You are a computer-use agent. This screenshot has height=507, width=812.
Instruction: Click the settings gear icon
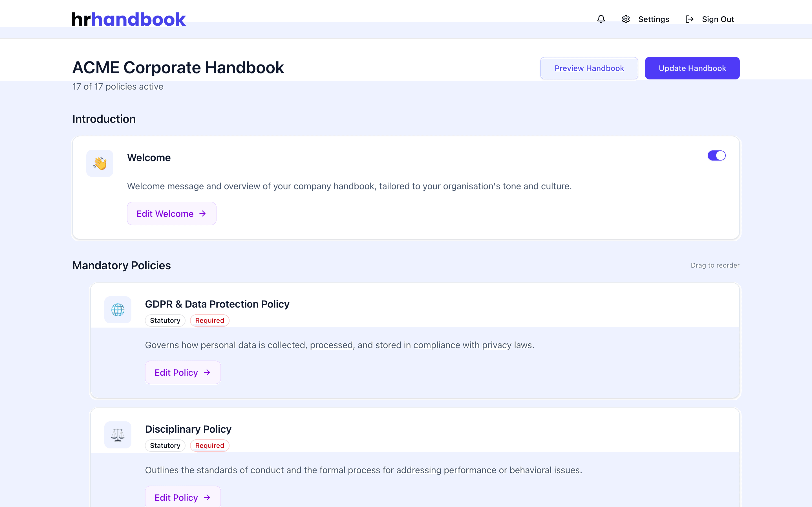click(626, 19)
